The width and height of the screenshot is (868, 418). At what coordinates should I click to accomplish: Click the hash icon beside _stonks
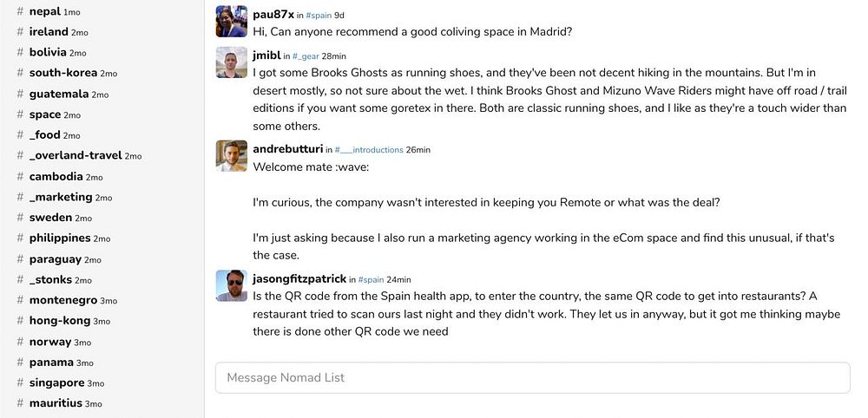pyautogui.click(x=20, y=279)
